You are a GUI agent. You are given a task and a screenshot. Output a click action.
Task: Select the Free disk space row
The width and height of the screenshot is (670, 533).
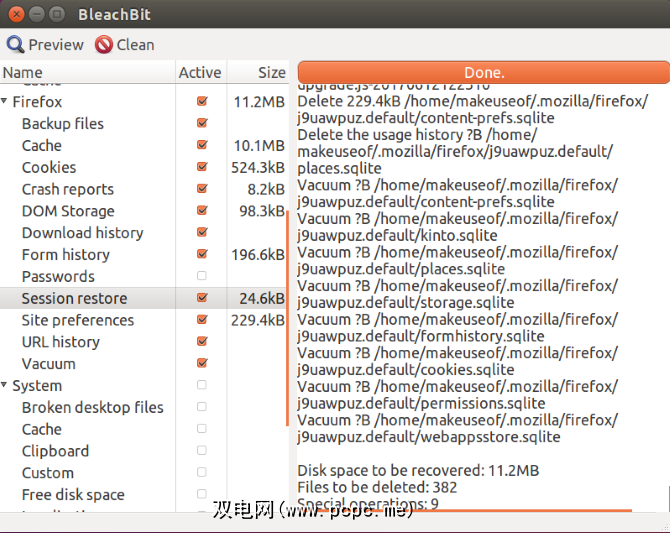(x=144, y=494)
